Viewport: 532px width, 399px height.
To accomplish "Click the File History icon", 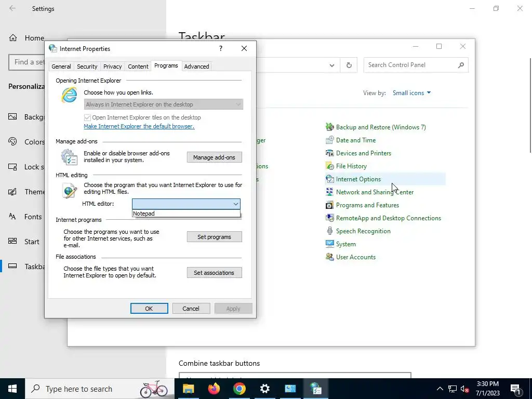I will pyautogui.click(x=329, y=166).
